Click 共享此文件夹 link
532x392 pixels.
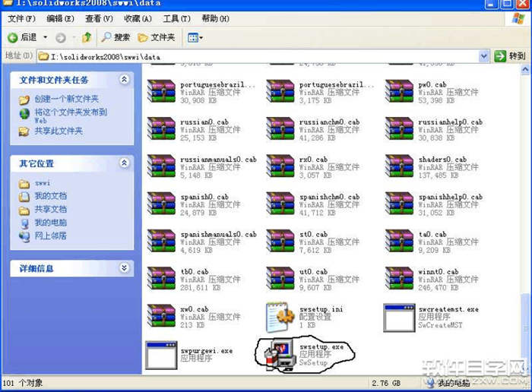(59, 131)
